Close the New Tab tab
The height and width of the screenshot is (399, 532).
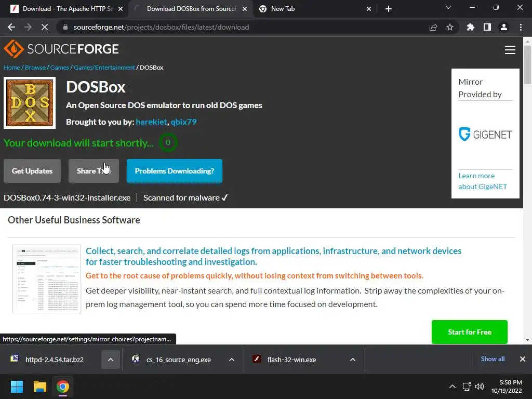(x=369, y=9)
